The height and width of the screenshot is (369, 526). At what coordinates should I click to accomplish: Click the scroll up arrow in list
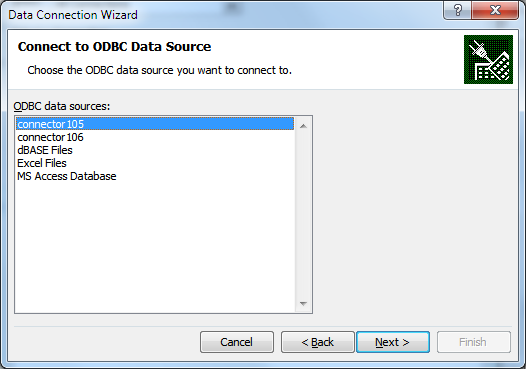pyautogui.click(x=303, y=126)
